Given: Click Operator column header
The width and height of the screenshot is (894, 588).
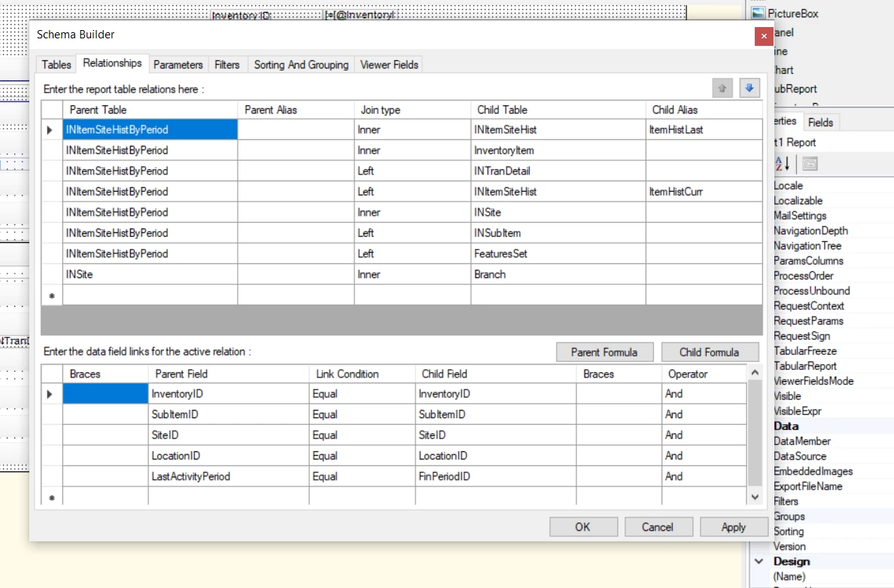Looking at the screenshot, I should pyautogui.click(x=704, y=374).
